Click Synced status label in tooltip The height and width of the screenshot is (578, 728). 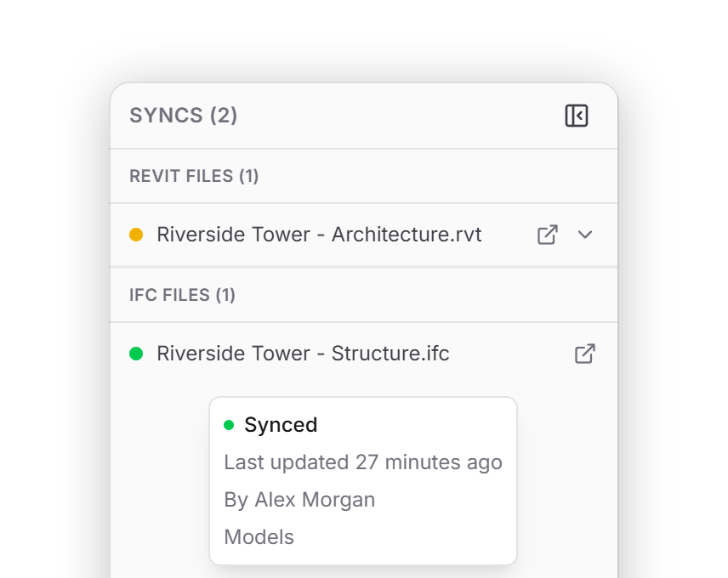pyautogui.click(x=281, y=425)
